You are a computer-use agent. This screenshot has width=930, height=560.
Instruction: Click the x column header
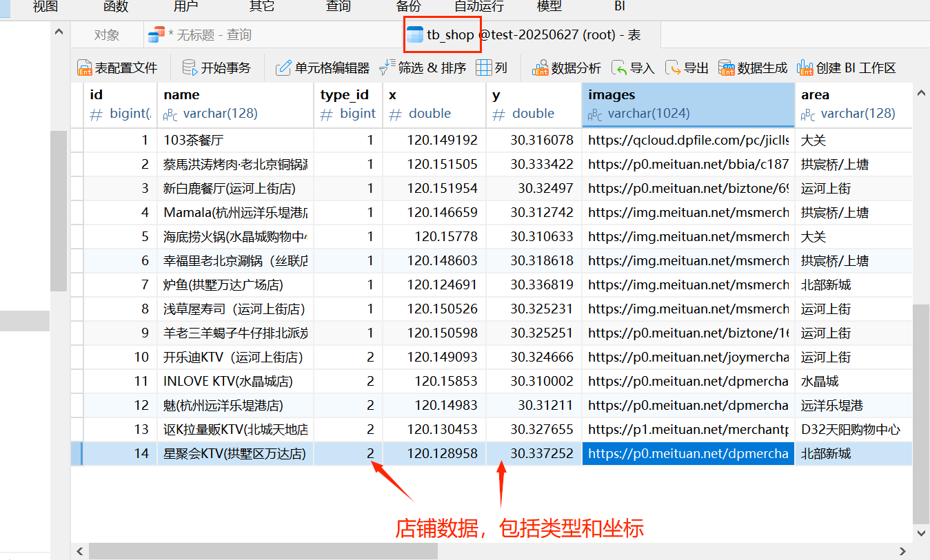pos(434,104)
